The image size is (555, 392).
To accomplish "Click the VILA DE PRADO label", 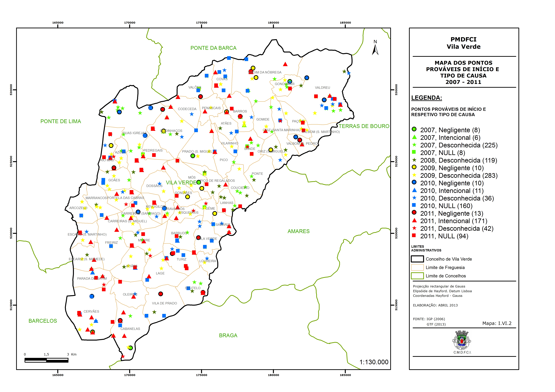I will pos(164,303).
